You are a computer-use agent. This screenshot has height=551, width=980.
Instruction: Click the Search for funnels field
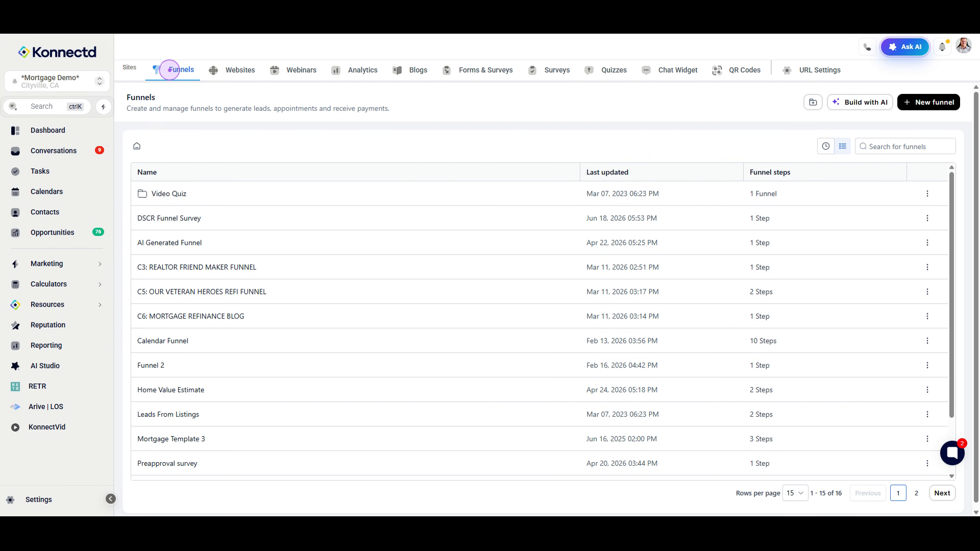(905, 146)
